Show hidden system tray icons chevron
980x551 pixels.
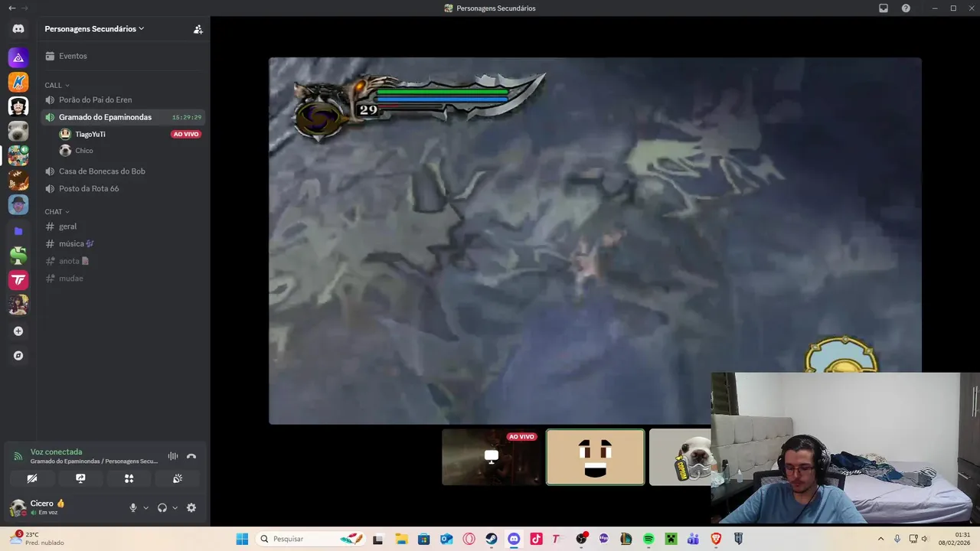point(880,539)
